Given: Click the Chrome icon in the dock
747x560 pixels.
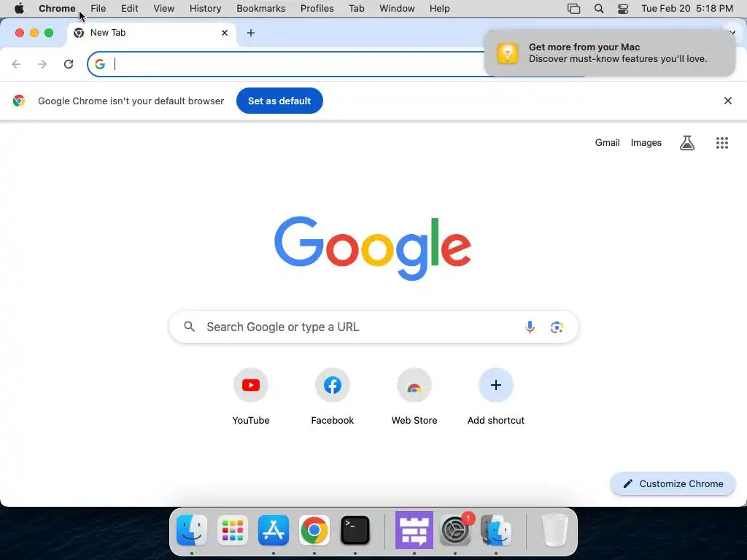Looking at the screenshot, I should click(x=314, y=530).
